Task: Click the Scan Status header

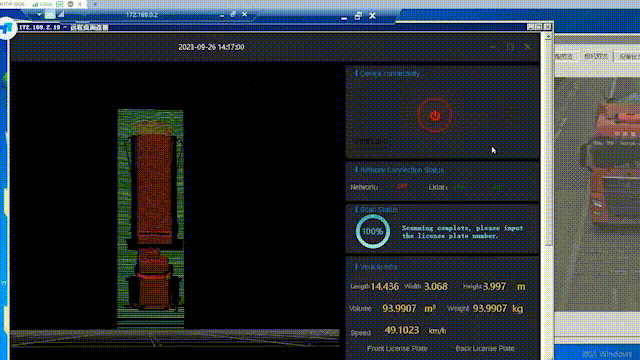Action: tap(378, 209)
